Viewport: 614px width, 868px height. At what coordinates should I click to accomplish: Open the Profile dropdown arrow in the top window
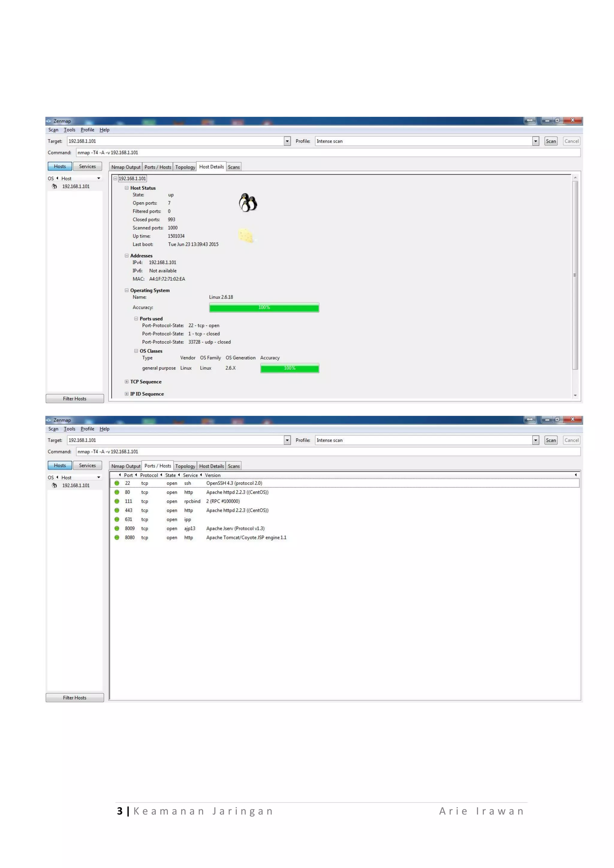(x=535, y=141)
